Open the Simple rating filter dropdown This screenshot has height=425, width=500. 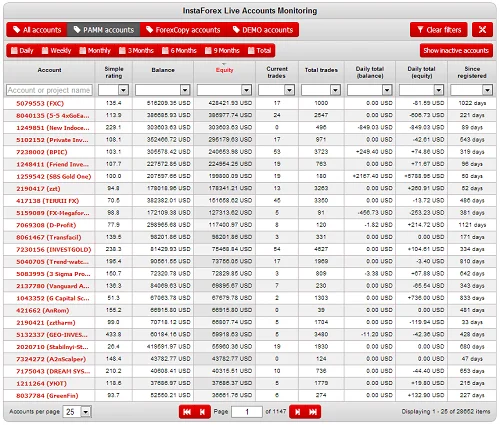[x=123, y=90]
